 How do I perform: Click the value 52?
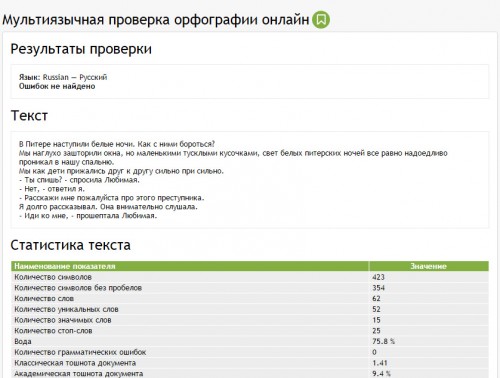click(376, 309)
